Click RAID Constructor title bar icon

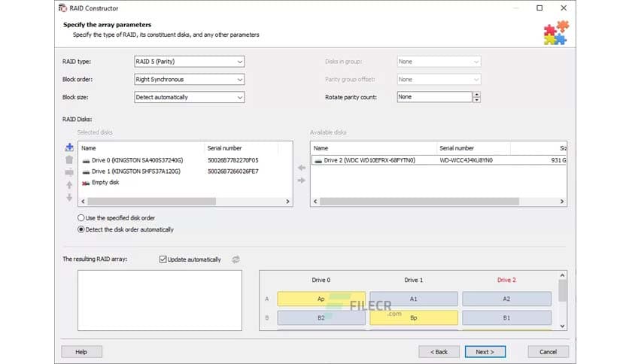pos(62,8)
